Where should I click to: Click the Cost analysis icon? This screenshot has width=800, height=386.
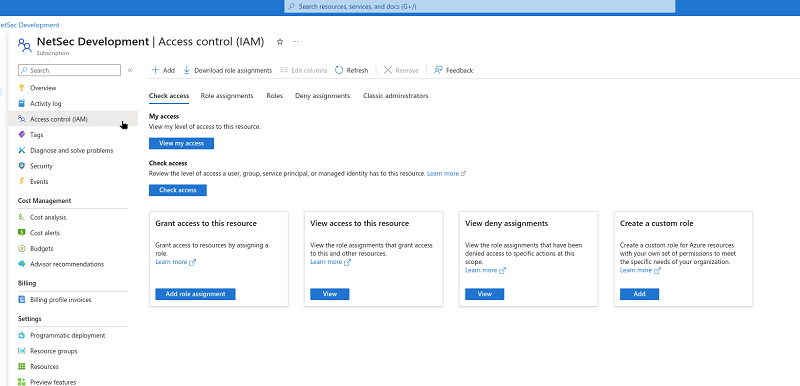(21, 217)
